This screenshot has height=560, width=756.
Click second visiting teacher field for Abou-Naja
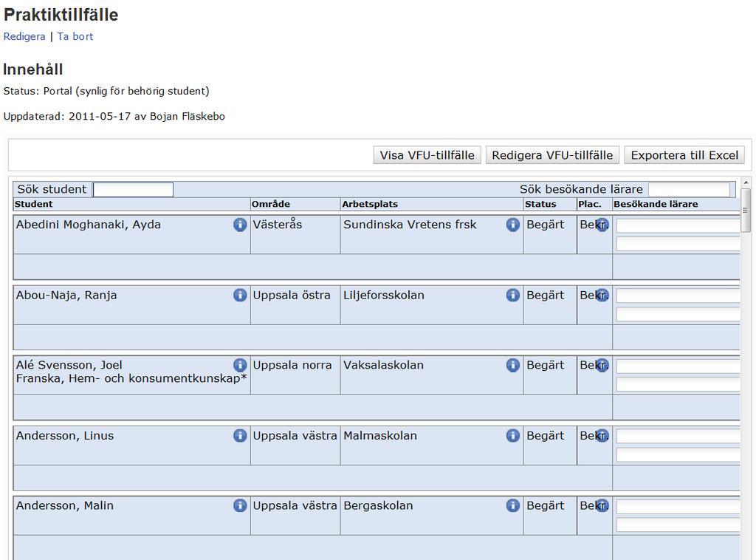tap(678, 315)
